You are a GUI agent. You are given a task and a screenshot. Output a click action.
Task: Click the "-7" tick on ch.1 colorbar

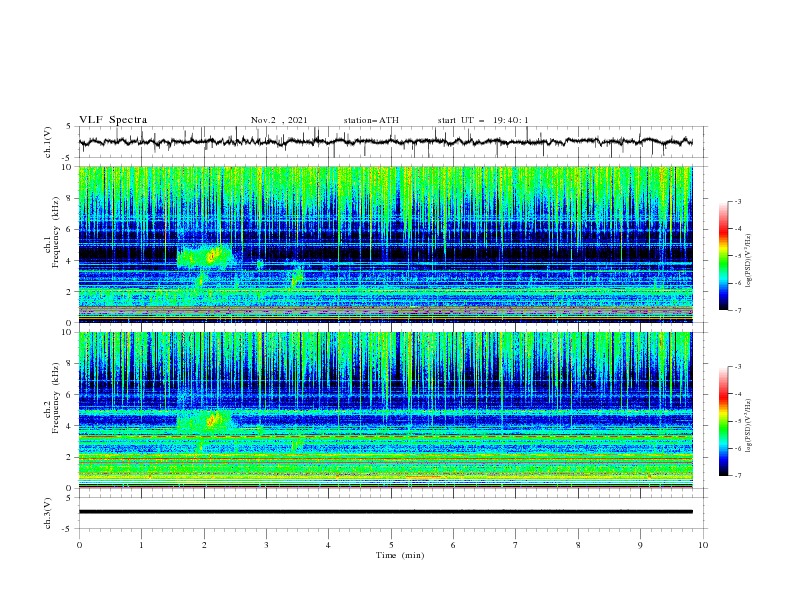[737, 310]
